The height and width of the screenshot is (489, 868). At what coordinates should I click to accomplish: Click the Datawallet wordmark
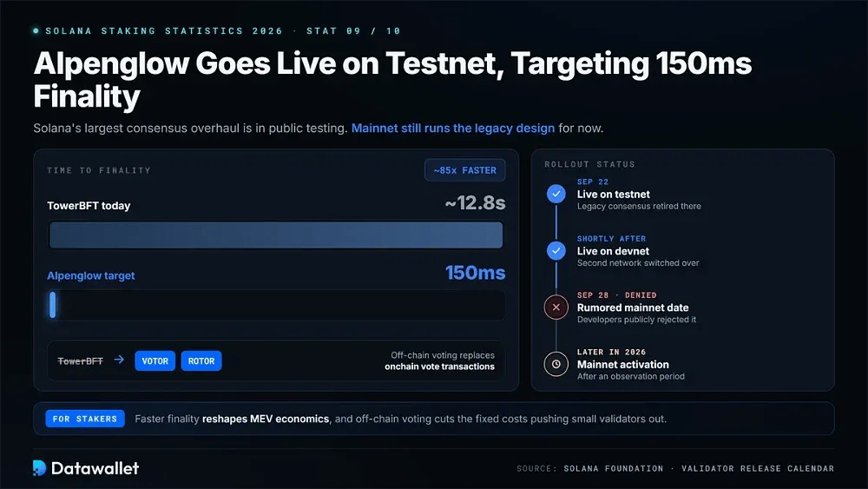point(95,468)
